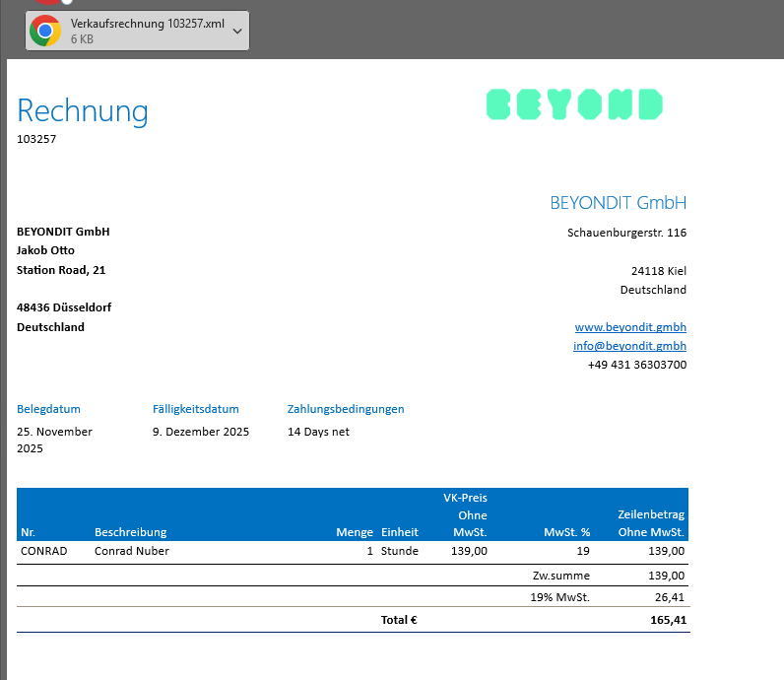The height and width of the screenshot is (680, 784).
Task: Click the quantity value 1 in the row
Action: (370, 551)
